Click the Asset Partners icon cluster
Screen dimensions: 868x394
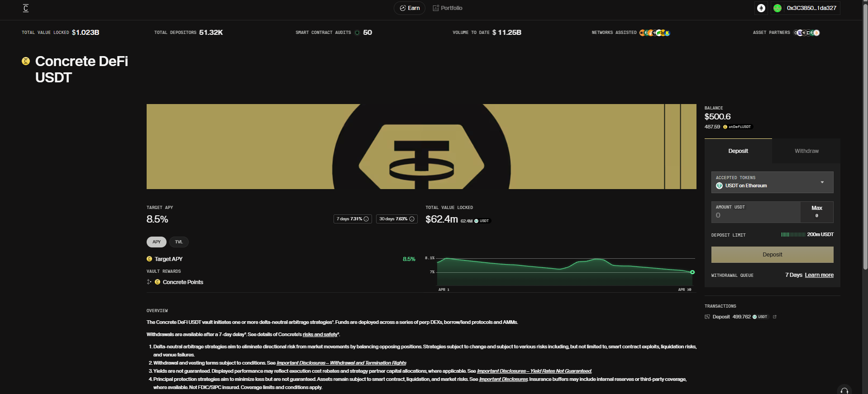[x=807, y=33]
